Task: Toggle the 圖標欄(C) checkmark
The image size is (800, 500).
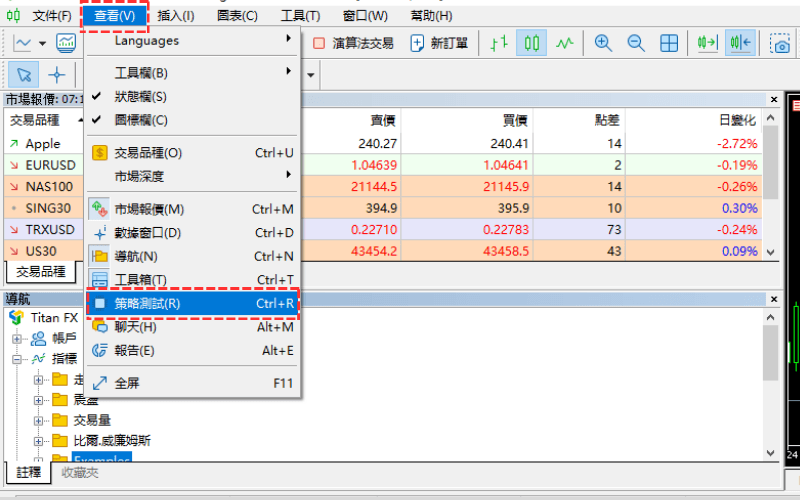Action: 192,120
